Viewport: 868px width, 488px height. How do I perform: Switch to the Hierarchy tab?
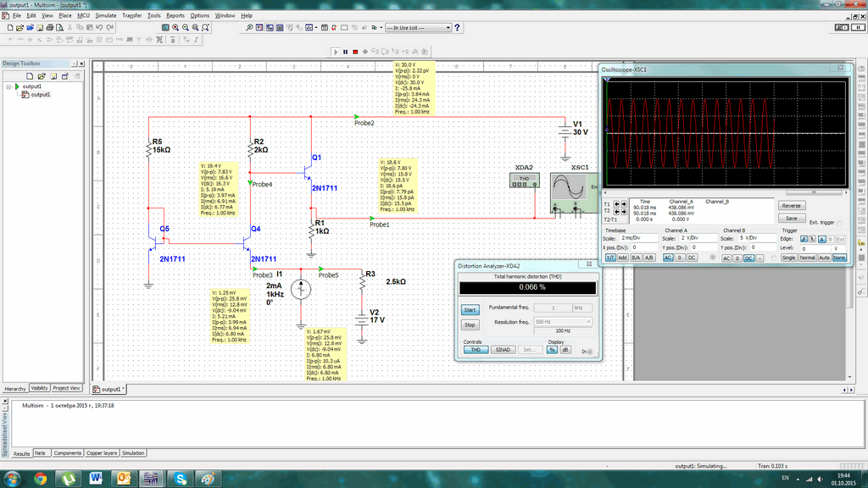(x=15, y=388)
